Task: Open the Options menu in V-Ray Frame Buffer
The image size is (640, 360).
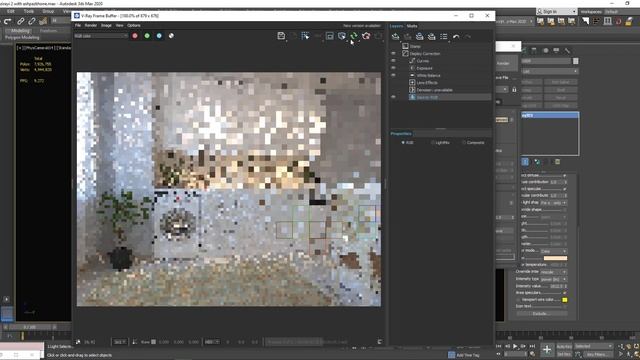Action: coord(133,25)
